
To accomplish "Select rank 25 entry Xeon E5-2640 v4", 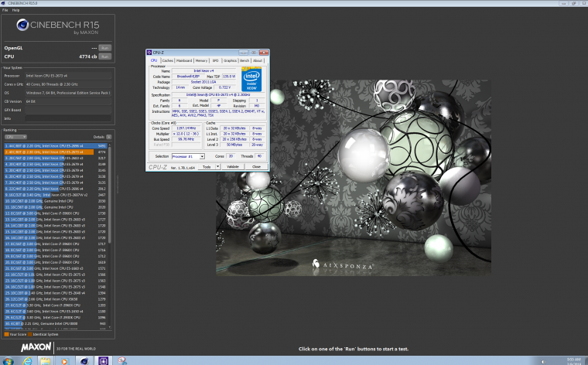I will [56, 293].
